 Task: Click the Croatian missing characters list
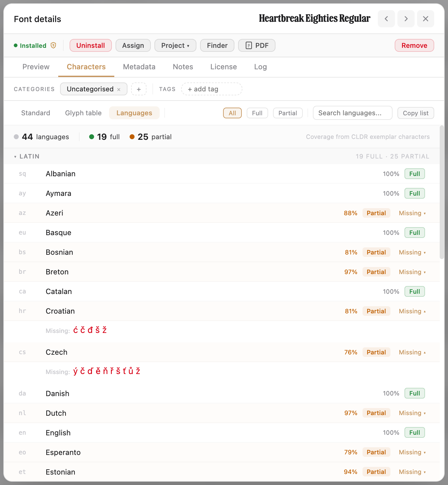90,330
